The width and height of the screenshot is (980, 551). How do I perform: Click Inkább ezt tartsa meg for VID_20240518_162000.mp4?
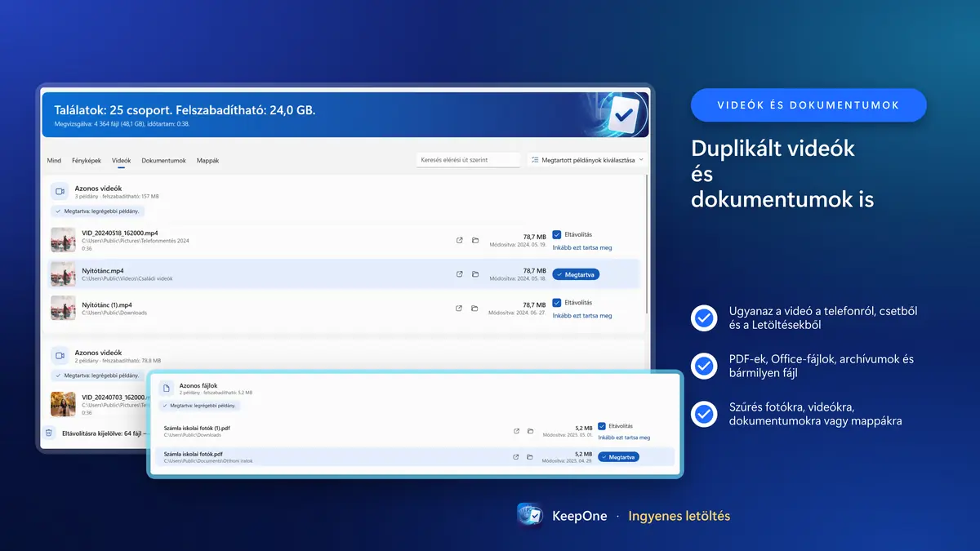pyautogui.click(x=582, y=247)
